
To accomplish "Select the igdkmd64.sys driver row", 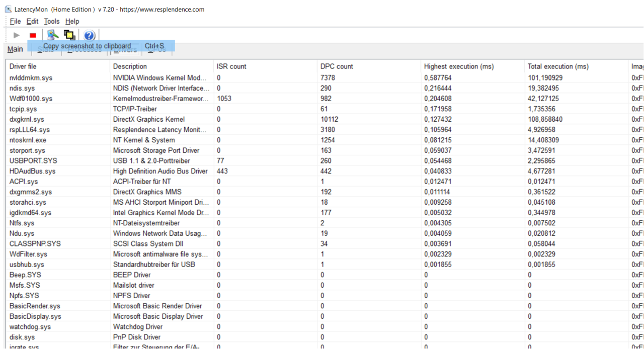I will click(325, 213).
